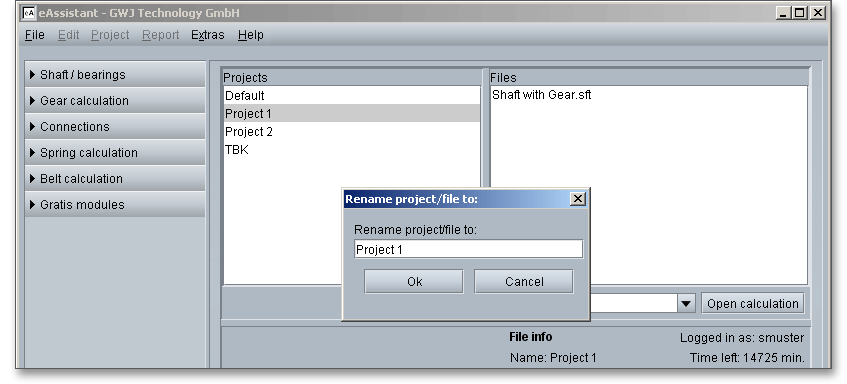This screenshot has height=384, width=847.
Task: Open the File menu
Action: point(35,35)
